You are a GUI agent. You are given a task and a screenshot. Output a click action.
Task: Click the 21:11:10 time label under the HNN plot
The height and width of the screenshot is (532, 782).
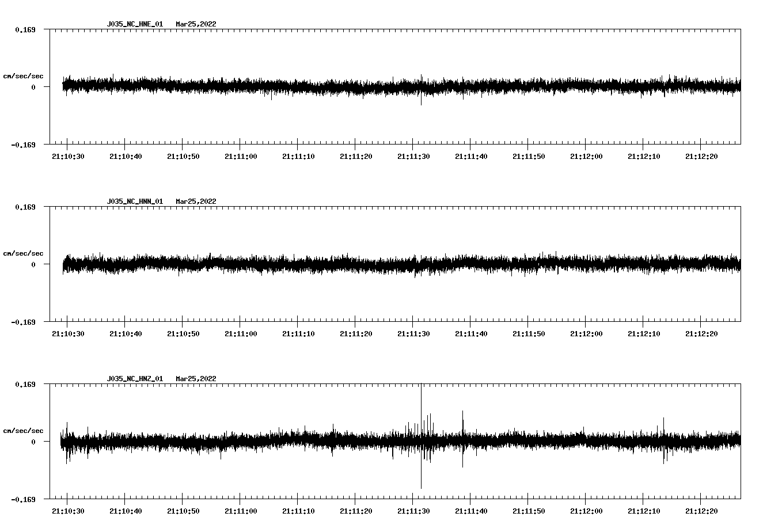coord(298,334)
